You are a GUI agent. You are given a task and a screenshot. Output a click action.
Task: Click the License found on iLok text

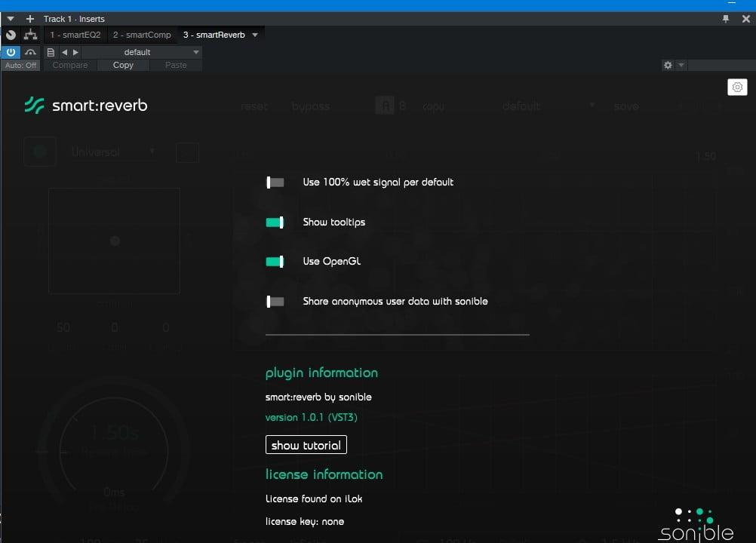[x=314, y=499]
